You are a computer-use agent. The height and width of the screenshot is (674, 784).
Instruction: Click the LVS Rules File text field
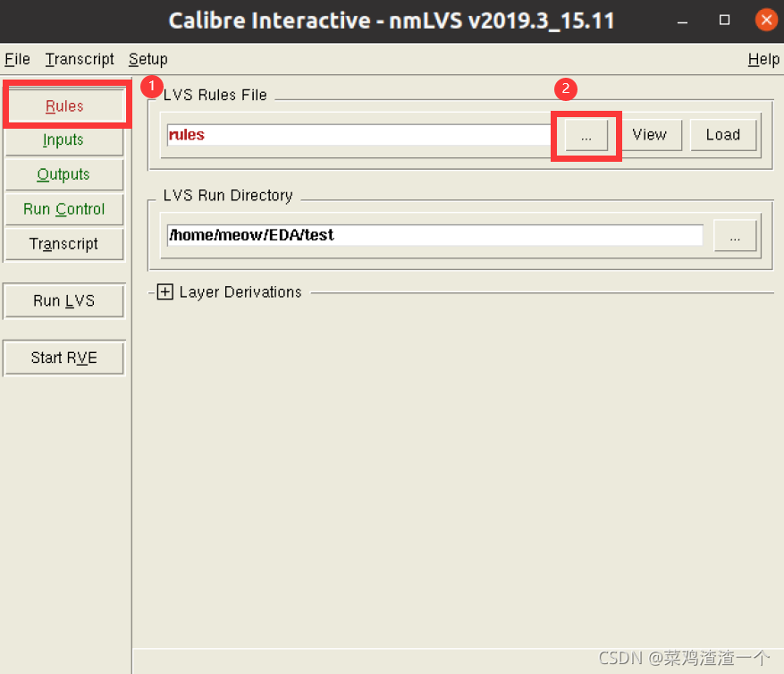pyautogui.click(x=358, y=135)
